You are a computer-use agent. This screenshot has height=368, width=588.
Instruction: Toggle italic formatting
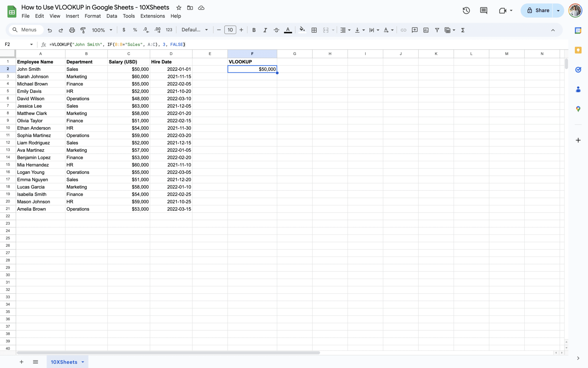[265, 30]
